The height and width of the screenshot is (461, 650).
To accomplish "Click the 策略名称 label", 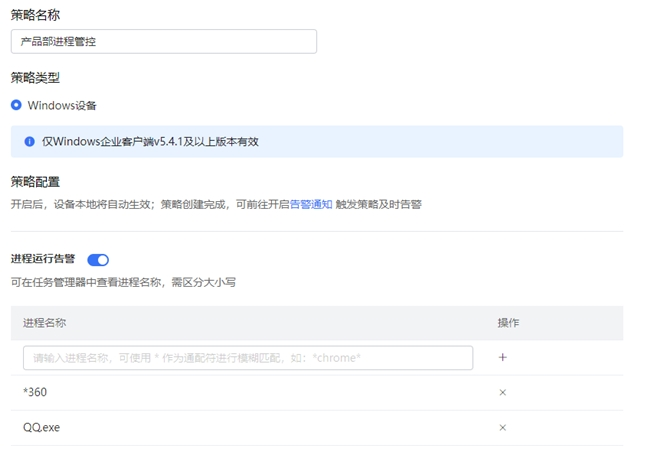I will click(35, 14).
